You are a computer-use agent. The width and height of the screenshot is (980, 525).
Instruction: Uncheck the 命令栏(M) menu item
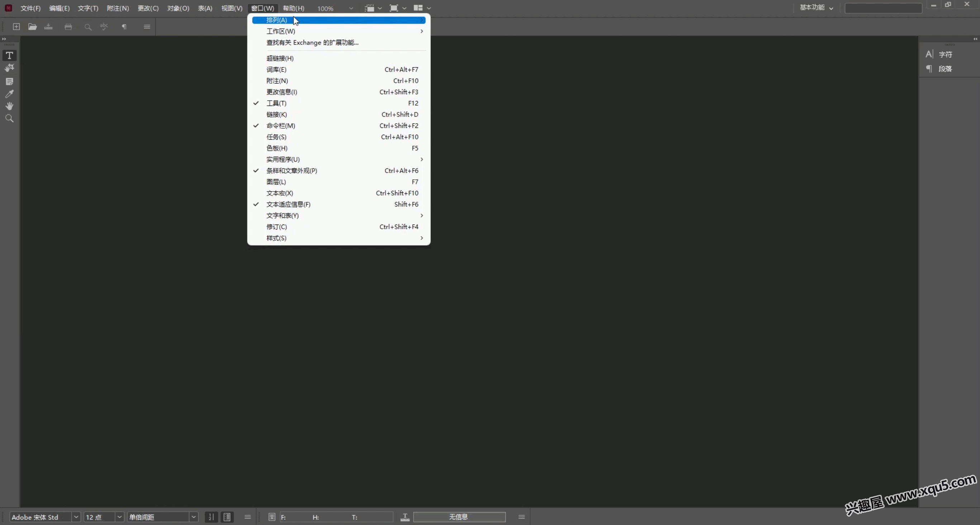(339, 126)
